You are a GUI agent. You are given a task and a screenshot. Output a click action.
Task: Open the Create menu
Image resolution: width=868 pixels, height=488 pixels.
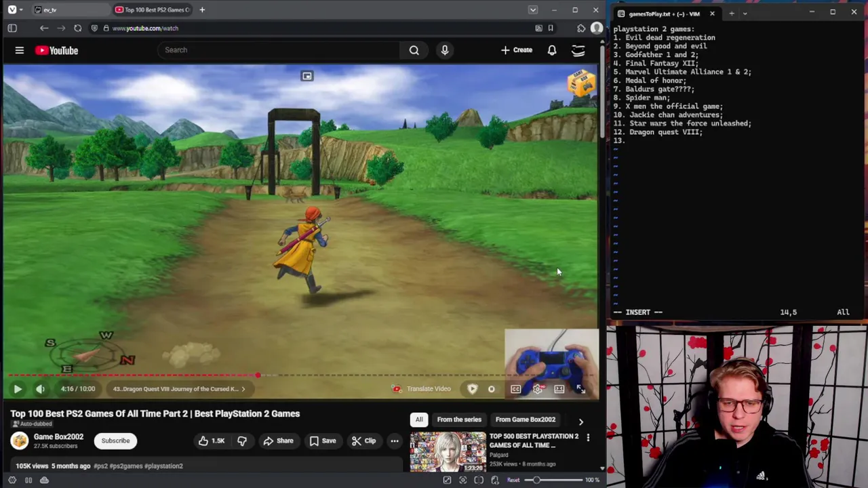[517, 49]
